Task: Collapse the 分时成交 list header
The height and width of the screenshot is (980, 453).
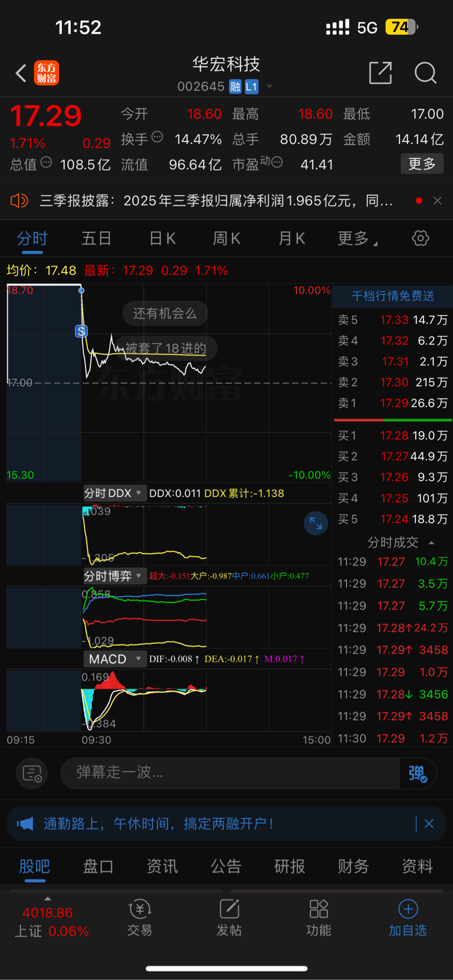Action: (x=401, y=542)
